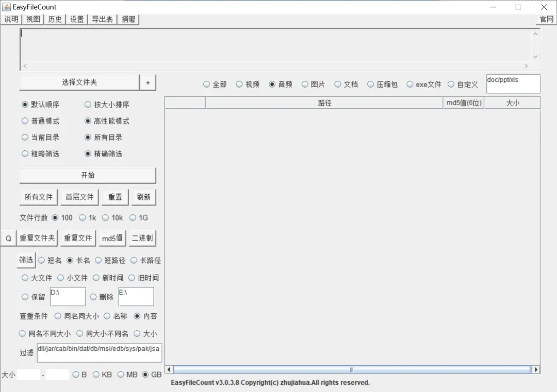This screenshot has height=392, width=557.
Task: Click the table horizontal scrollbar left arrow
Action: (x=169, y=370)
